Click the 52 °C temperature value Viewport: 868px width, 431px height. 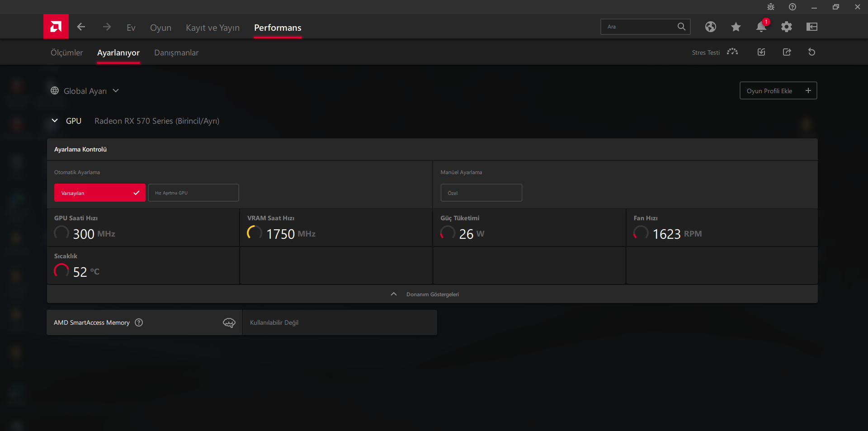[x=86, y=272]
